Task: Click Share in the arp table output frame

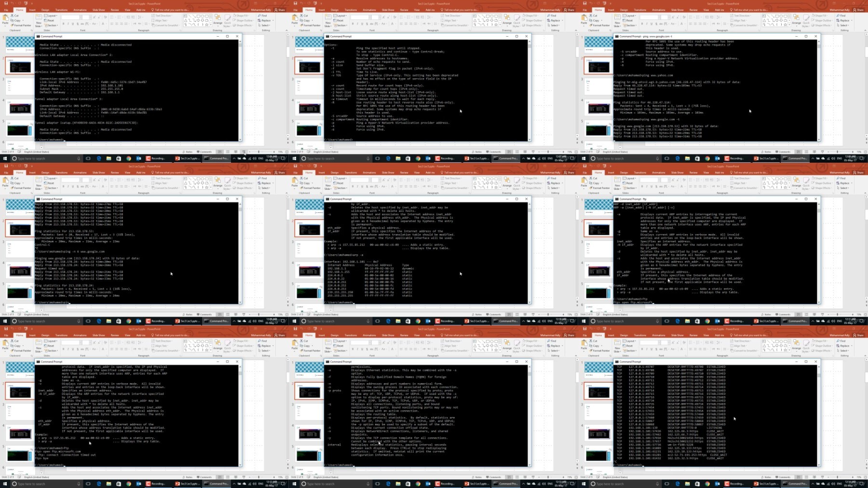Action: pyautogui.click(x=570, y=172)
